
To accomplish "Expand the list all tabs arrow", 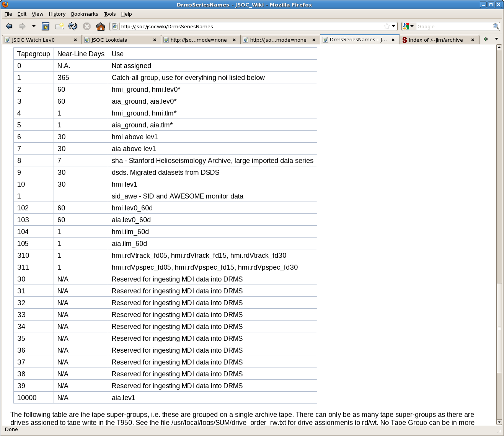I will [x=496, y=39].
